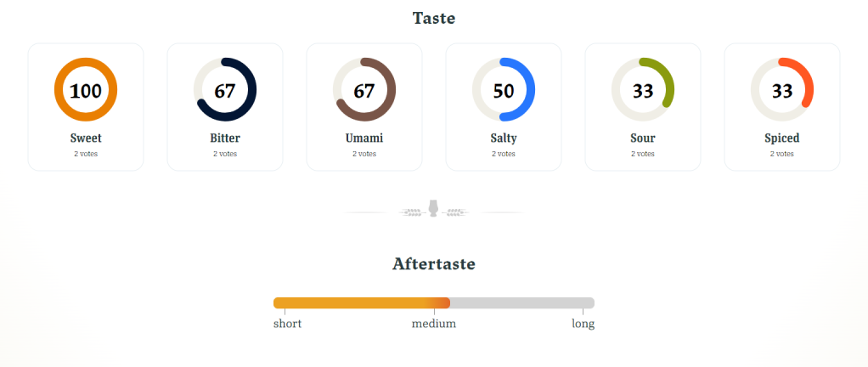868x367 pixels.
Task: Click the Umami taste 67 donut gauge
Action: coord(364,90)
